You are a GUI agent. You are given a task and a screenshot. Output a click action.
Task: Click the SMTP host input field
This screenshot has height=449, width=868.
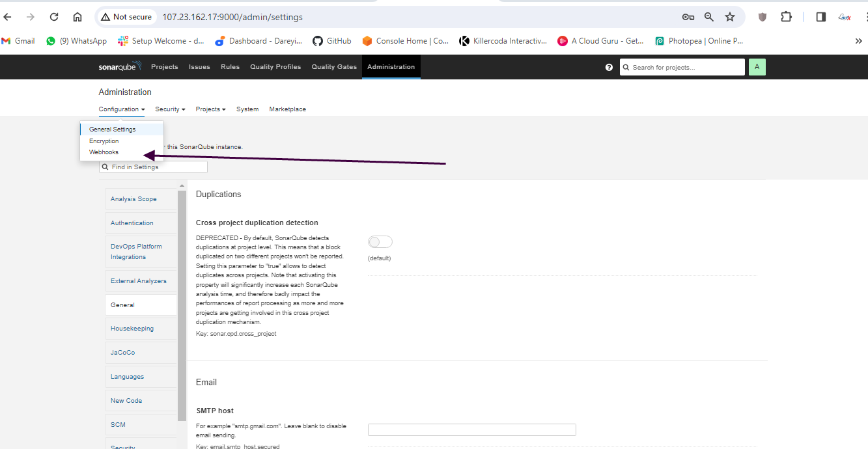pos(471,429)
